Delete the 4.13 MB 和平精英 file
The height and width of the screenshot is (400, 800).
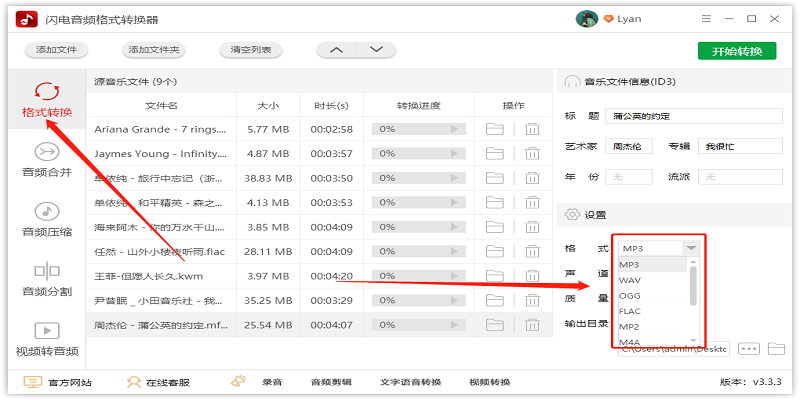click(533, 203)
